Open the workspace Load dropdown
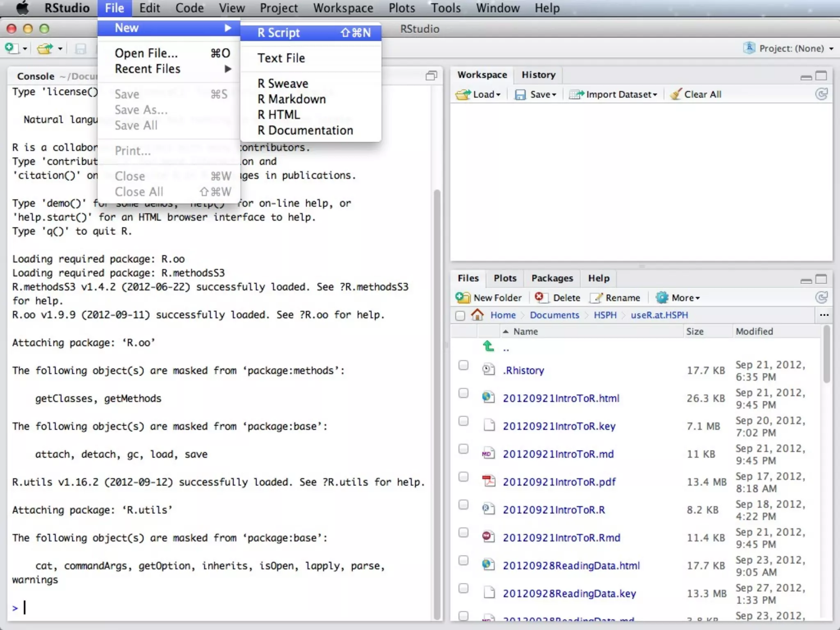This screenshot has height=630, width=840. 478,94
